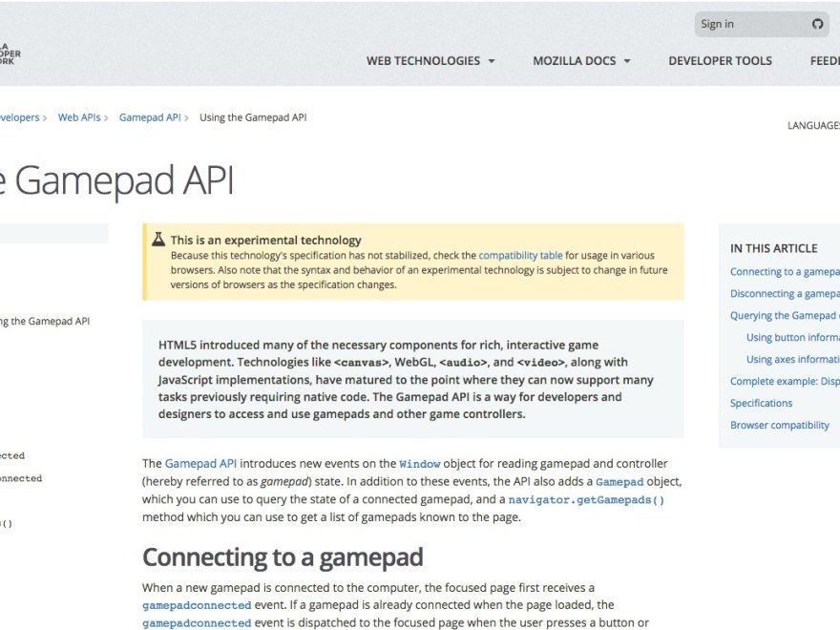Open the Feedback menu item
This screenshot has height=630, width=840.
[x=825, y=61]
